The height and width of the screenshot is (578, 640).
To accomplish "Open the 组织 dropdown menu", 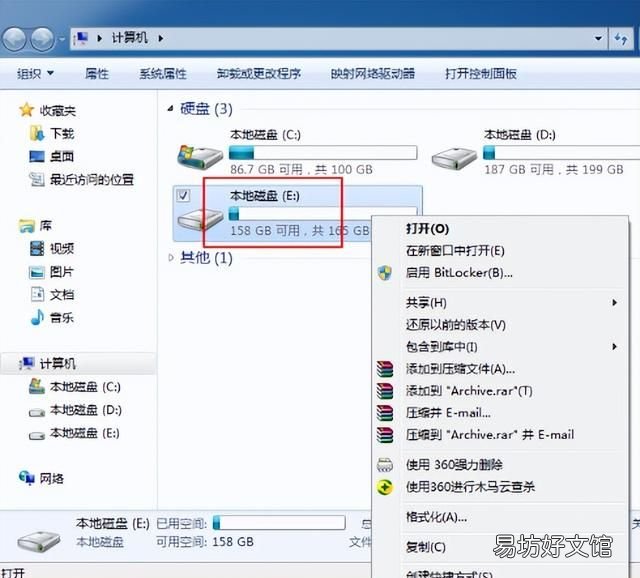I will [x=36, y=73].
